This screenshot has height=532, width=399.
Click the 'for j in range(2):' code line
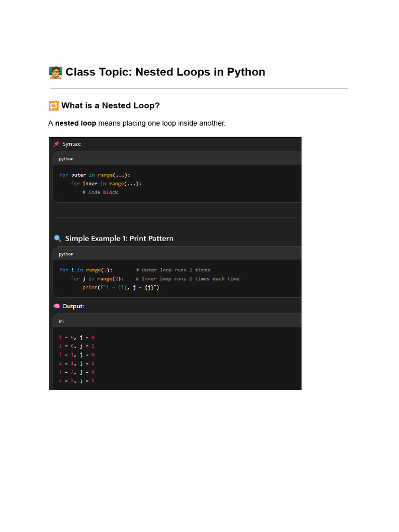click(97, 279)
